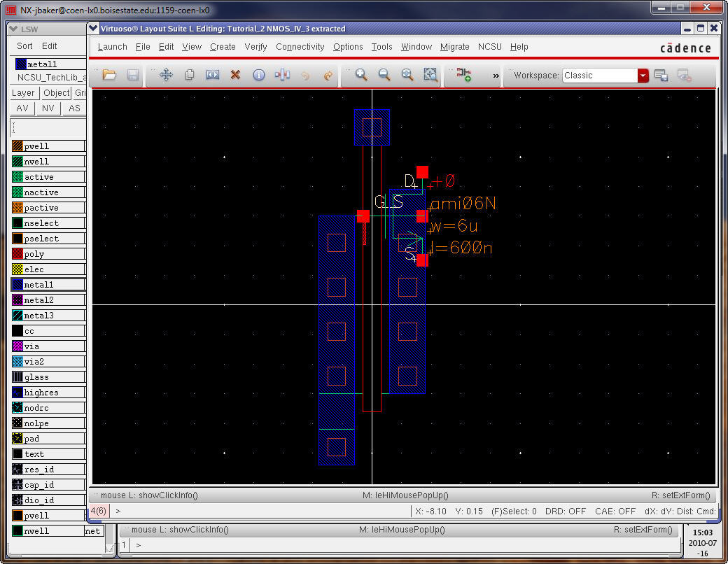Viewport: 728px width, 564px height.
Task: Click the Redo arrow icon
Action: (x=328, y=75)
